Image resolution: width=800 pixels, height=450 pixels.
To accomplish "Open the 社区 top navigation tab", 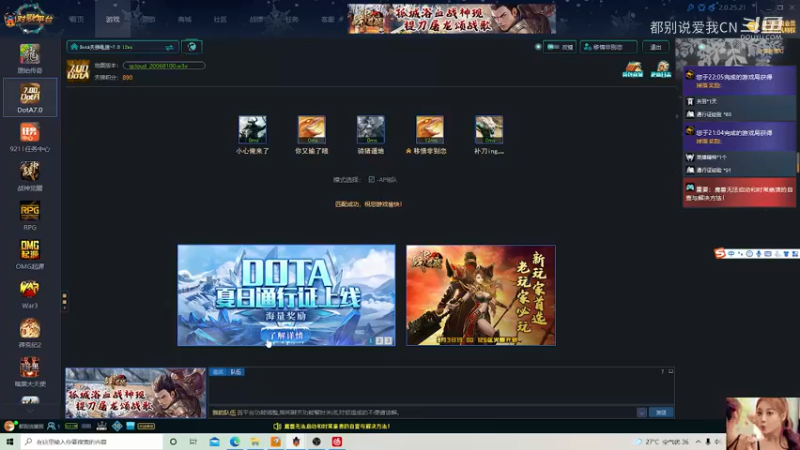I will coord(220,19).
